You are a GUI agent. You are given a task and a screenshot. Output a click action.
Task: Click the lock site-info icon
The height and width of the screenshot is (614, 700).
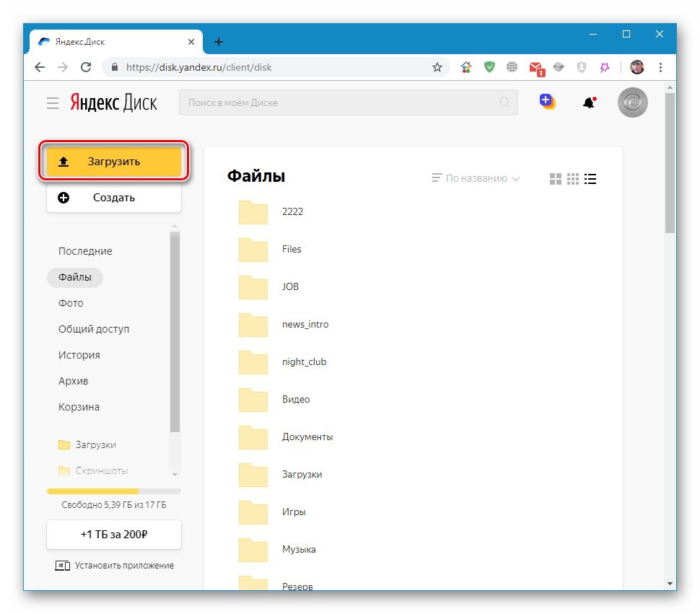click(115, 67)
